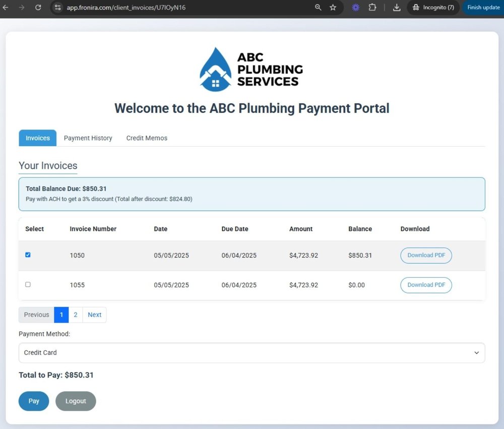Click the Balance column header
The image size is (504, 429).
(x=360, y=229)
